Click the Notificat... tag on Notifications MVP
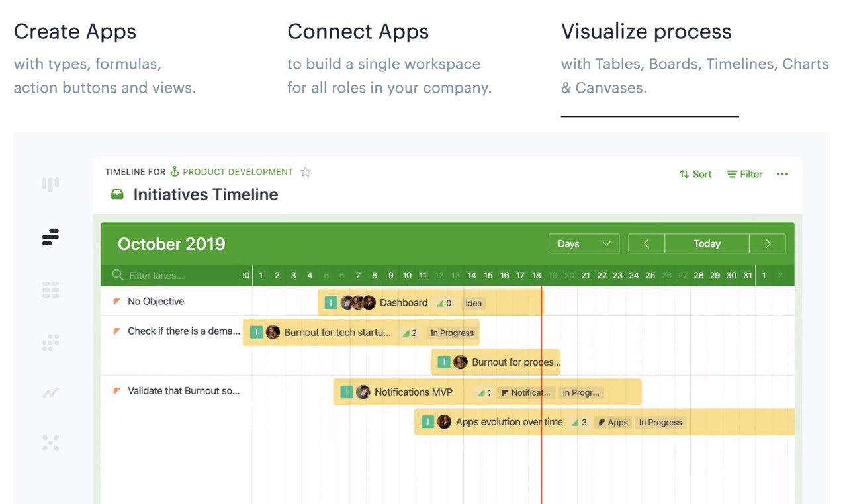847x504 pixels. pos(525,393)
